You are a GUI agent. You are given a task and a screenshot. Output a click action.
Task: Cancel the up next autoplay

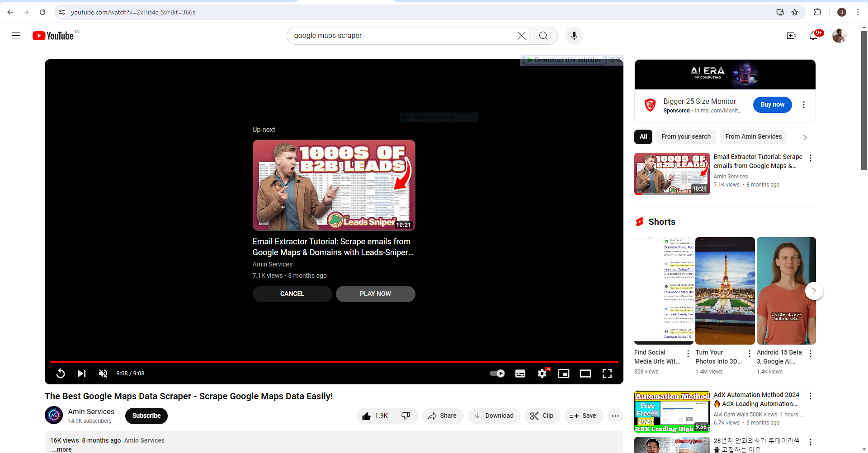click(x=292, y=294)
